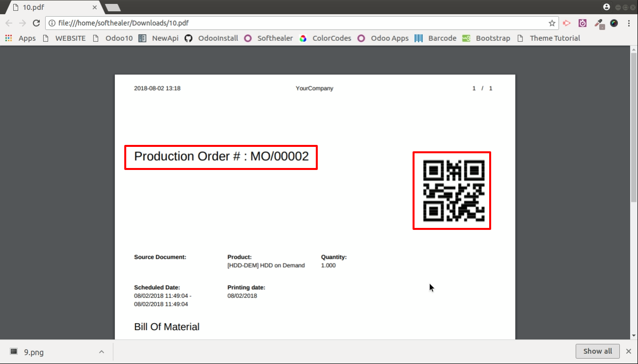Expand options chevron for 9.png download

click(101, 352)
